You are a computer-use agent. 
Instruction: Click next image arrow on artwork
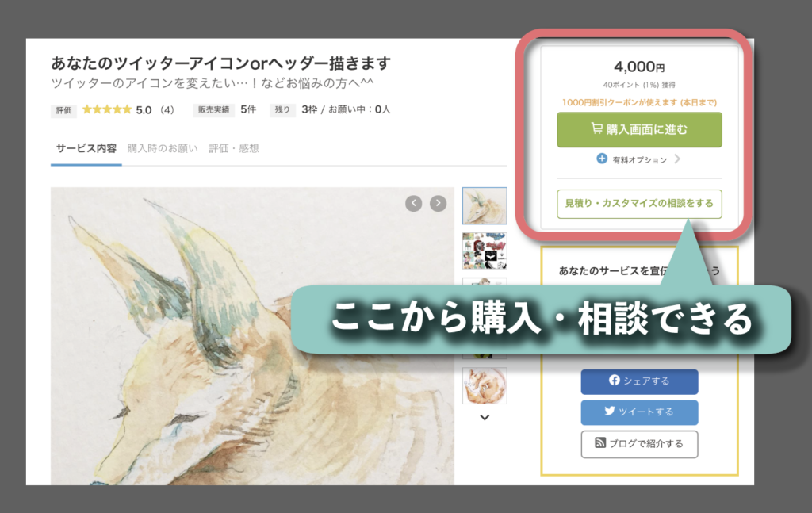(x=438, y=204)
